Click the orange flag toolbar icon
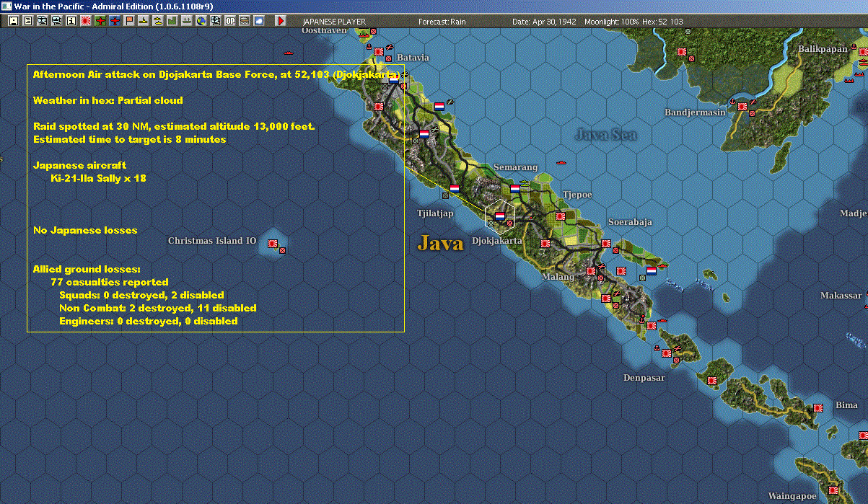868x504 pixels. (129, 21)
